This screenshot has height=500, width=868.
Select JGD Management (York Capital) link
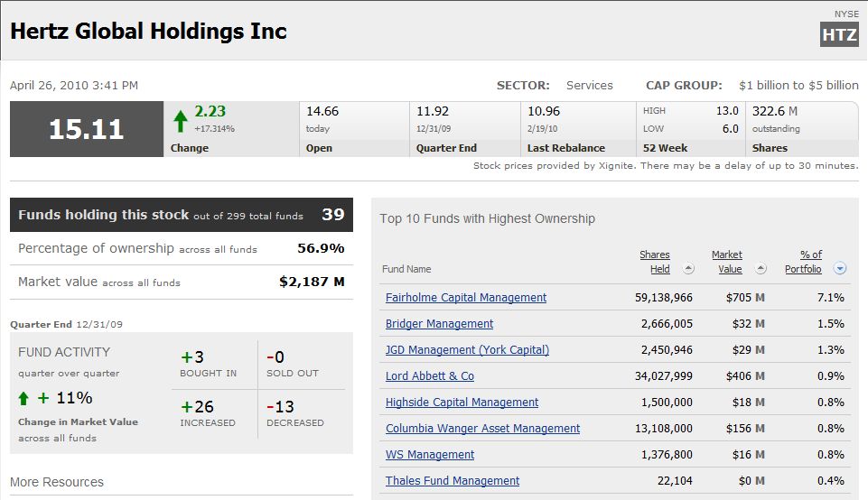[x=467, y=350]
